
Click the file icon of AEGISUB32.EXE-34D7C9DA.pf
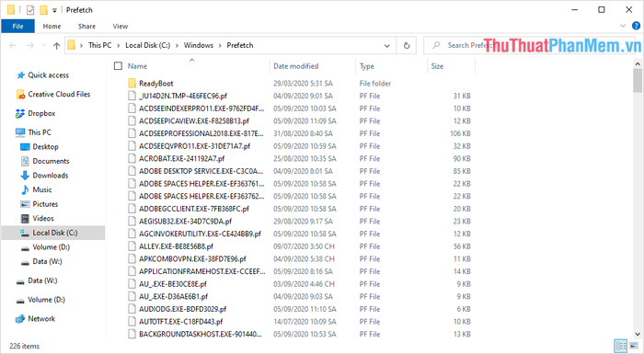coord(132,222)
